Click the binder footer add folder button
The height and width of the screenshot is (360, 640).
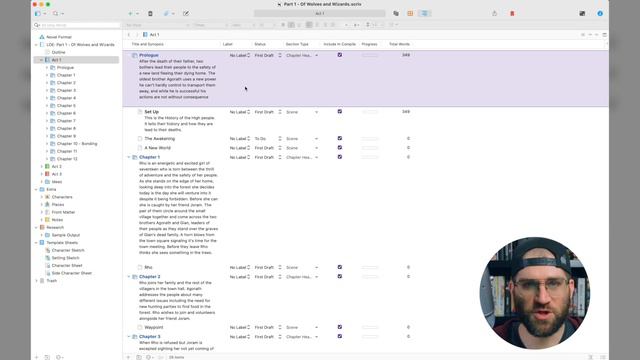tap(47, 357)
